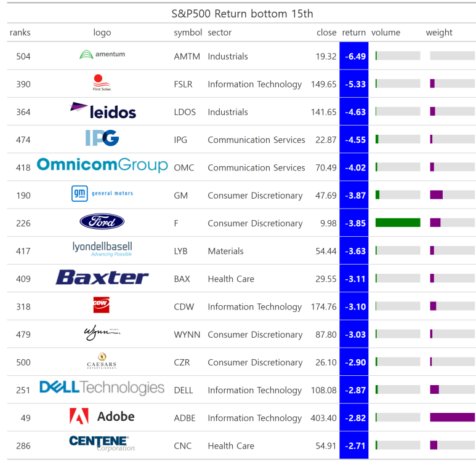The height and width of the screenshot is (462, 476).
Task: Click Amentum's 'Industrials' sector cell
Action: pos(228,57)
